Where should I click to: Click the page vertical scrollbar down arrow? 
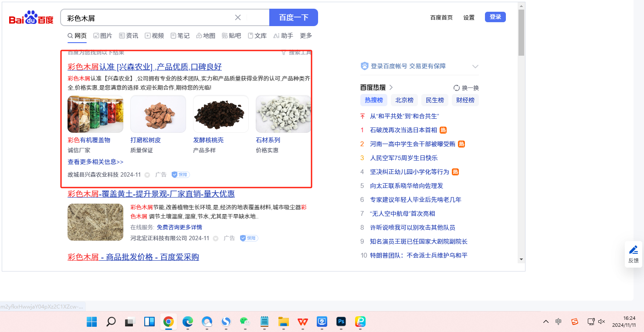click(x=521, y=259)
